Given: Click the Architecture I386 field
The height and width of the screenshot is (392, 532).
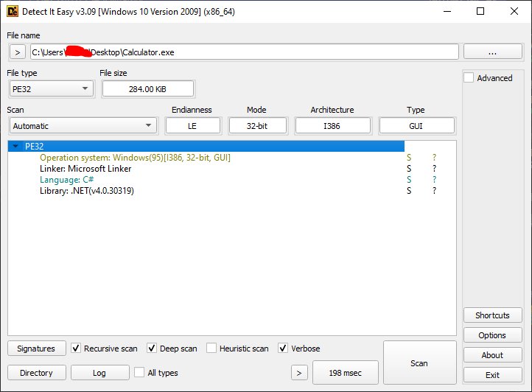Looking at the screenshot, I should pyautogui.click(x=332, y=126).
